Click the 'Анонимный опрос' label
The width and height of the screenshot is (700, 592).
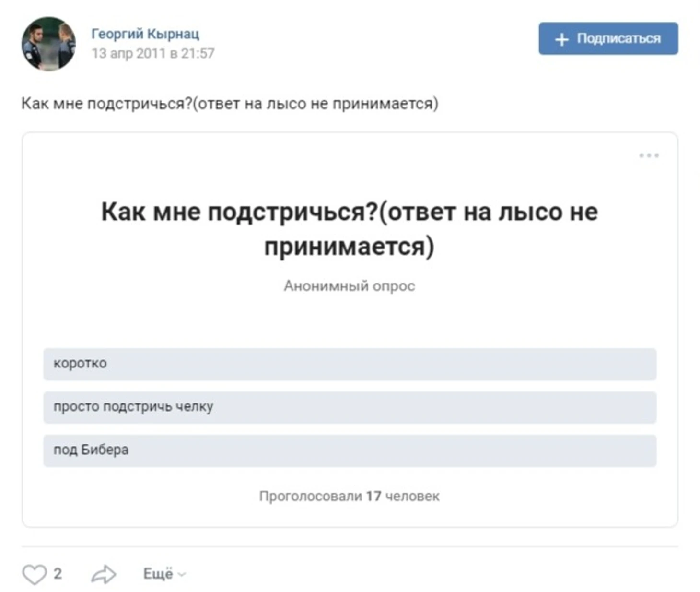click(350, 286)
